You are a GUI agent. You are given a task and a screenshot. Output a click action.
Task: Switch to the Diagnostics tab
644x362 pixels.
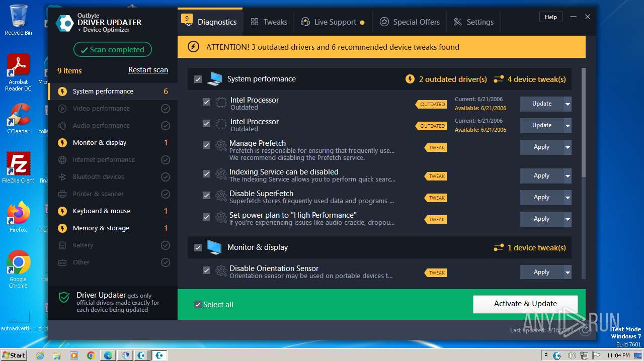point(210,22)
